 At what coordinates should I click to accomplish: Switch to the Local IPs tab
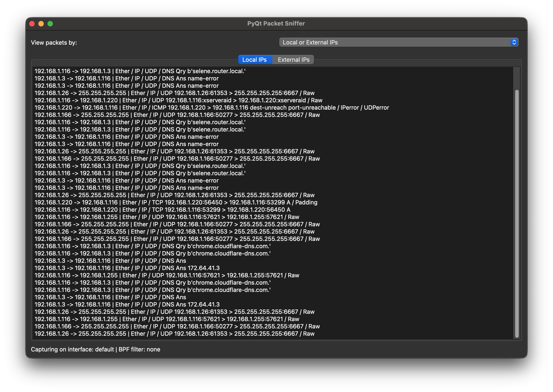click(x=255, y=60)
